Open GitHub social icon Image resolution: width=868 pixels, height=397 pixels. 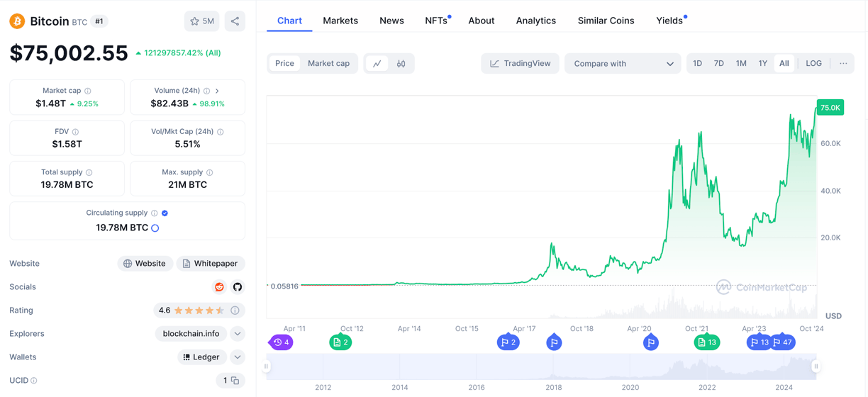[x=238, y=287]
